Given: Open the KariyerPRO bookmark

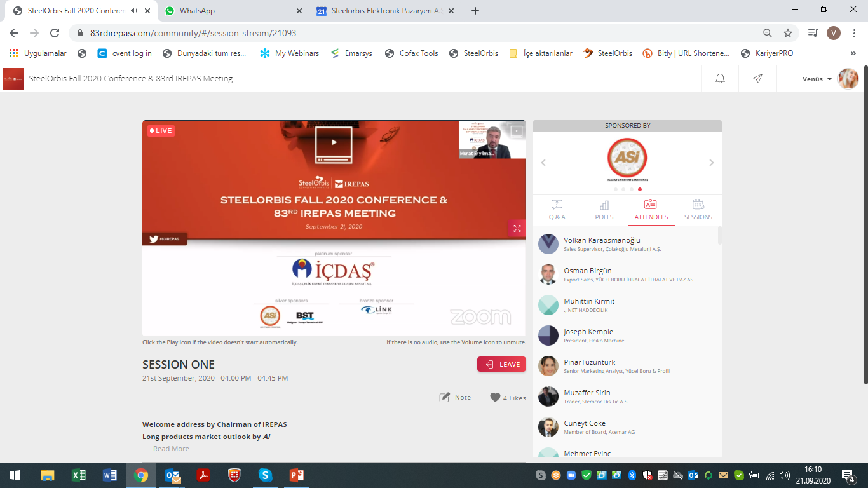Looking at the screenshot, I should 767,53.
